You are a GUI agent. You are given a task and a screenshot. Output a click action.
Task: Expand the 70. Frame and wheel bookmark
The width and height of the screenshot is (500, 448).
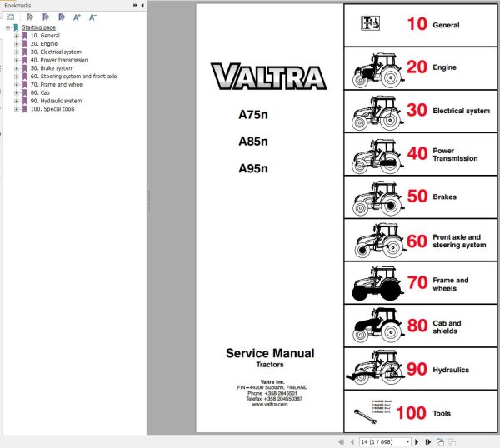pyautogui.click(x=17, y=85)
